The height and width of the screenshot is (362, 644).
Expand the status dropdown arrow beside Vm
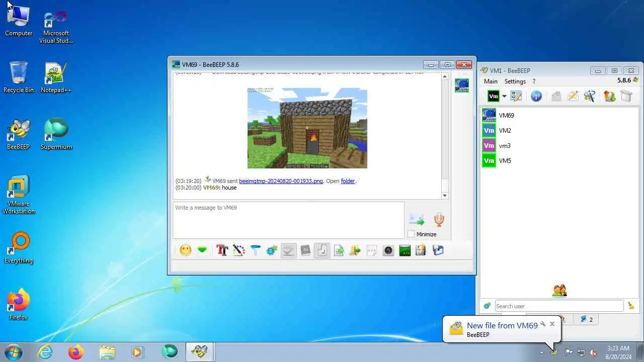[x=504, y=97]
